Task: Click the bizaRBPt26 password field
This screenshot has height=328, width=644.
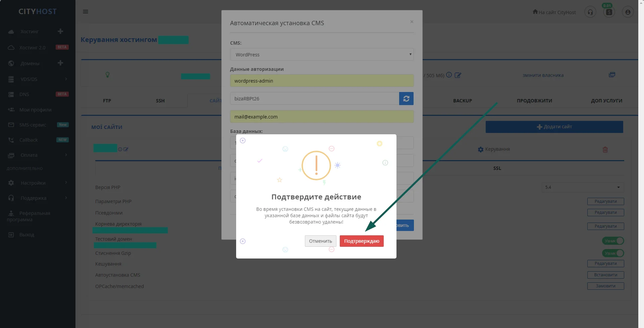Action: point(315,99)
